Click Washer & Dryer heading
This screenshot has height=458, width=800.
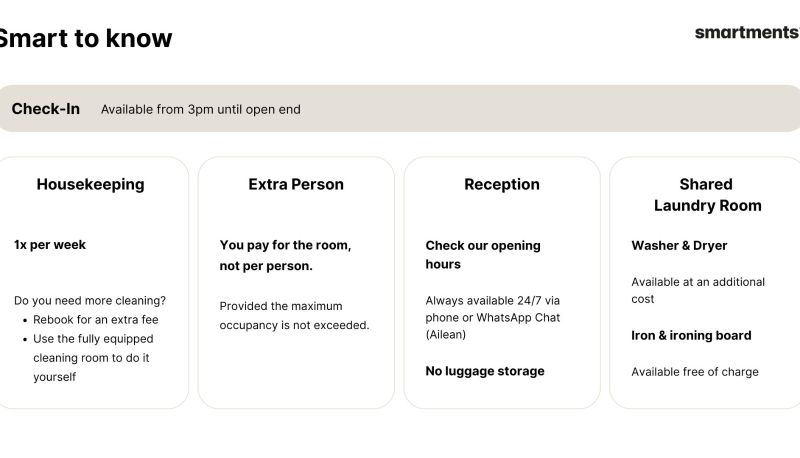coord(679,245)
